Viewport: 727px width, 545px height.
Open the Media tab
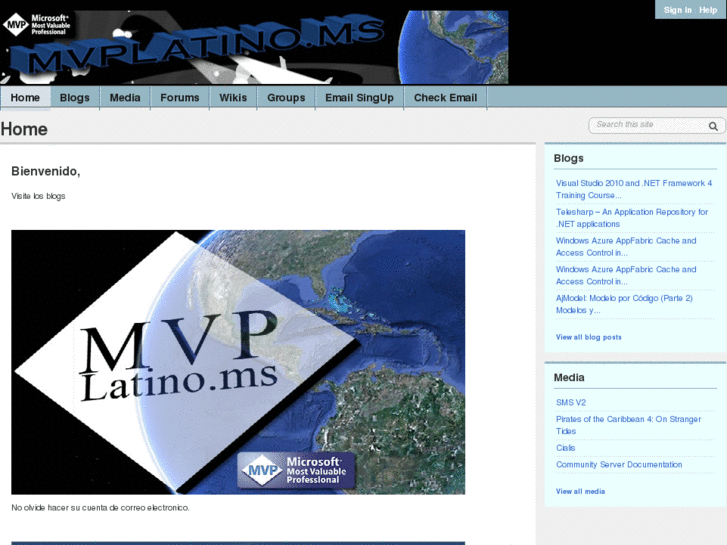(125, 98)
